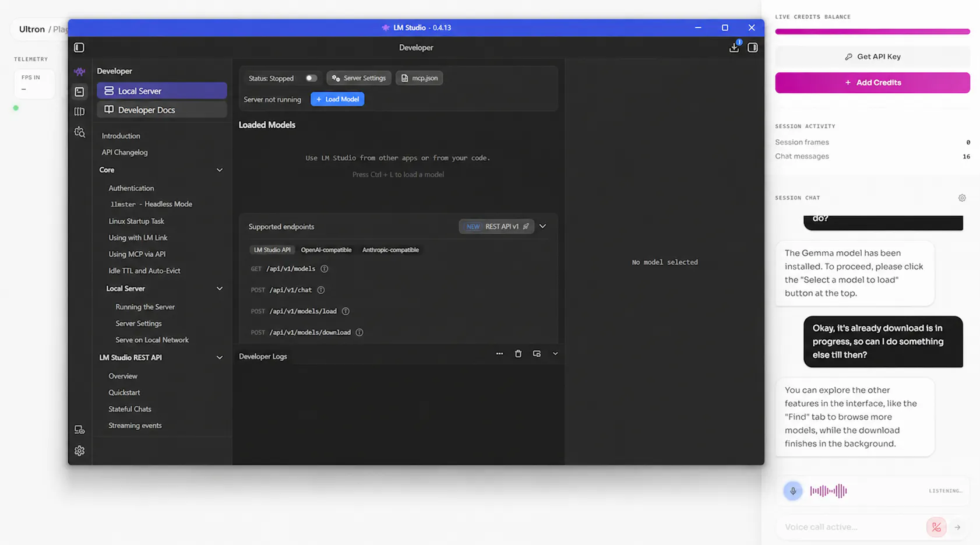Open Server Settings docs page in tree
This screenshot has width=980, height=545.
[x=139, y=324]
